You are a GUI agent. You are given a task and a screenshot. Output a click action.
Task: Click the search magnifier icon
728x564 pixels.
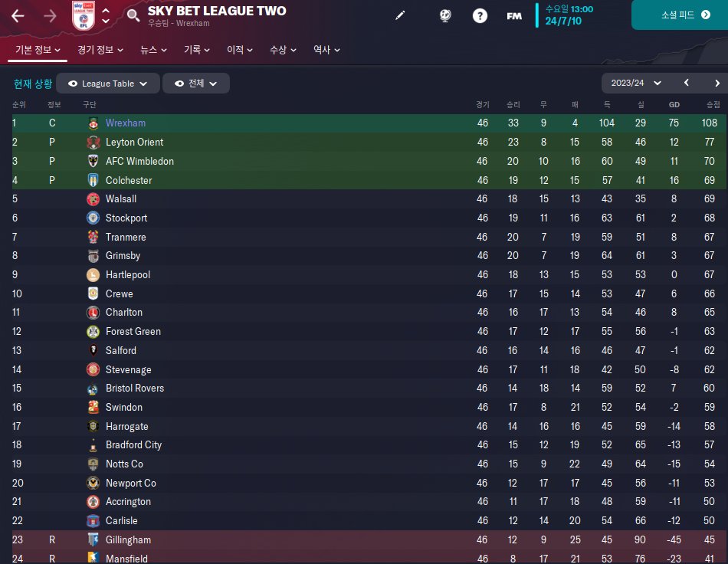(x=133, y=16)
